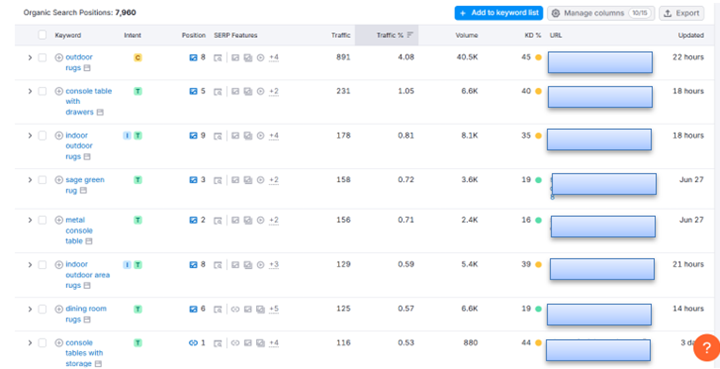Sort by Keyword column header
Viewport: 720px width, 369px height.
pos(68,35)
